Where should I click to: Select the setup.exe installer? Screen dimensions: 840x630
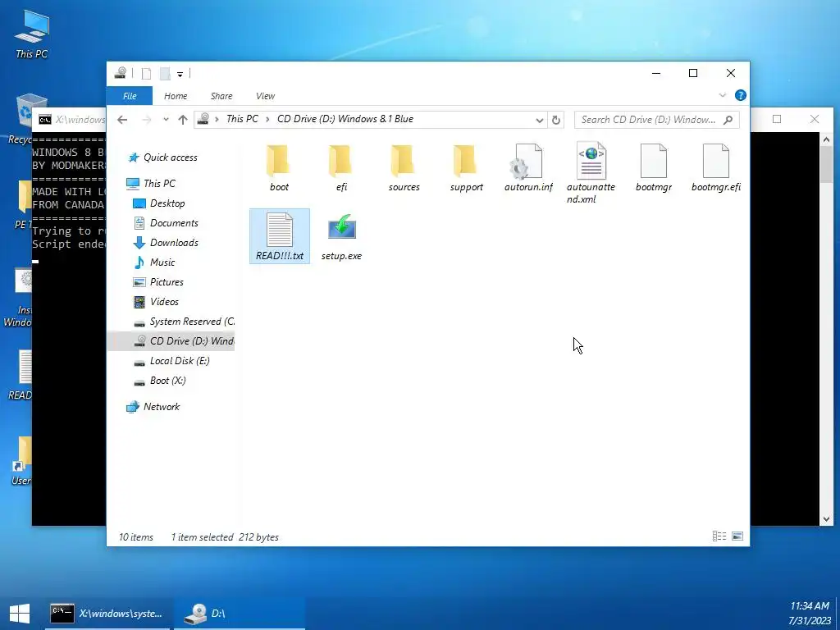tap(341, 236)
